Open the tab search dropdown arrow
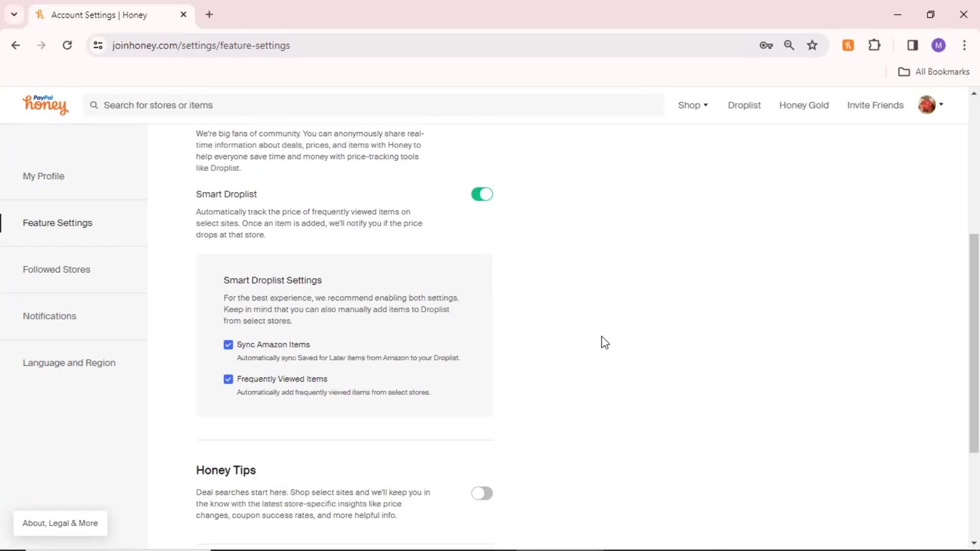Viewport: 980px width, 551px height. click(x=14, y=15)
